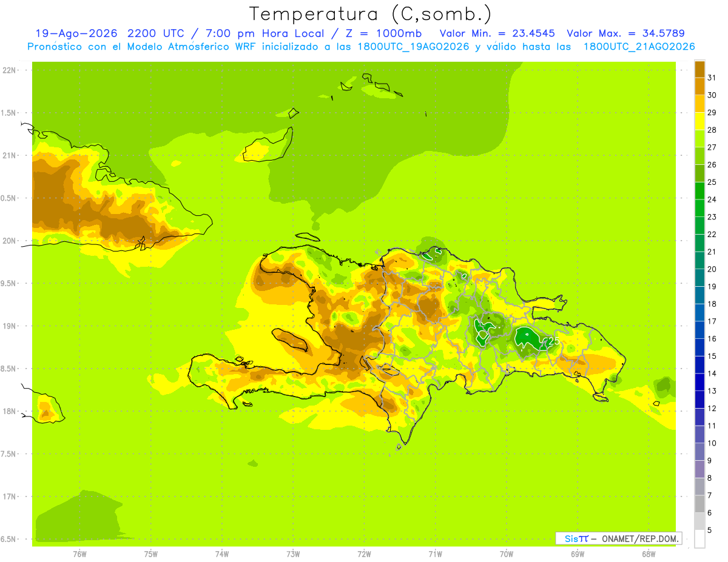Click the "73W" longitude axis label
The image size is (728, 562).
tap(293, 554)
